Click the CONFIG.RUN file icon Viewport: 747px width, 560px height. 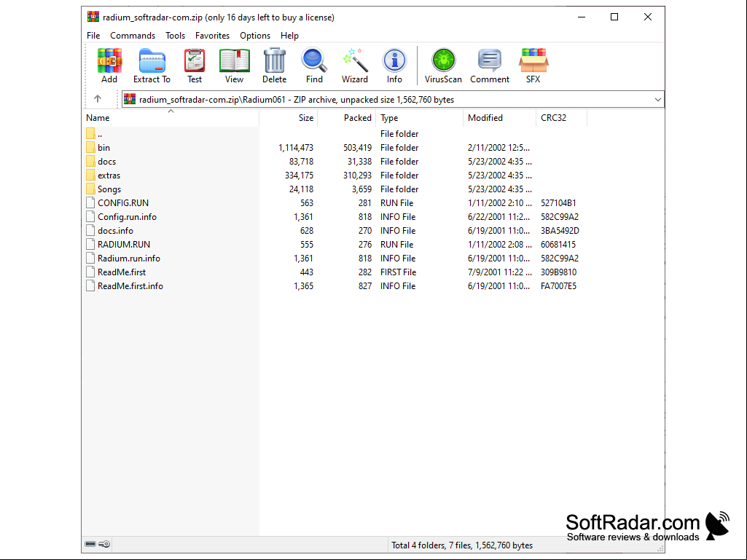click(x=90, y=202)
